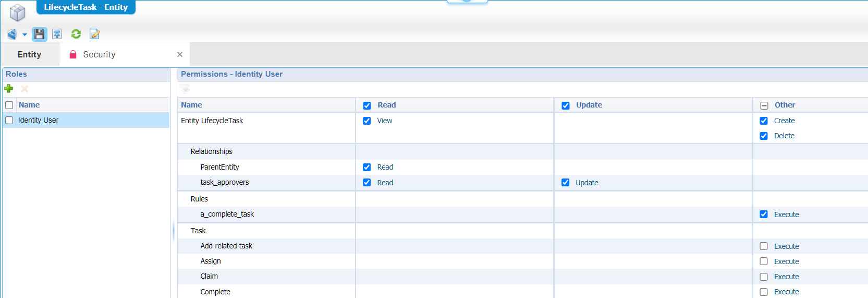Uncheck Delete permission for Entity LifecycleTask
Image resolution: width=868 pixels, height=298 pixels.
[x=764, y=136]
